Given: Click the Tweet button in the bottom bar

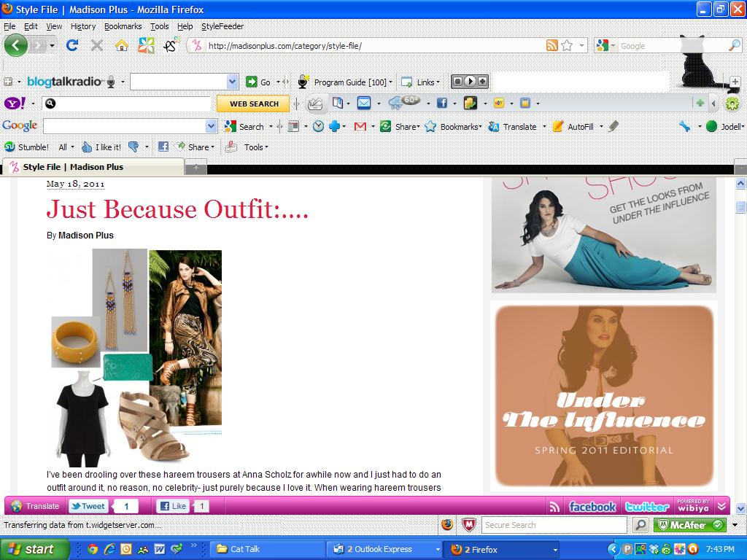Looking at the screenshot, I should click(x=88, y=506).
